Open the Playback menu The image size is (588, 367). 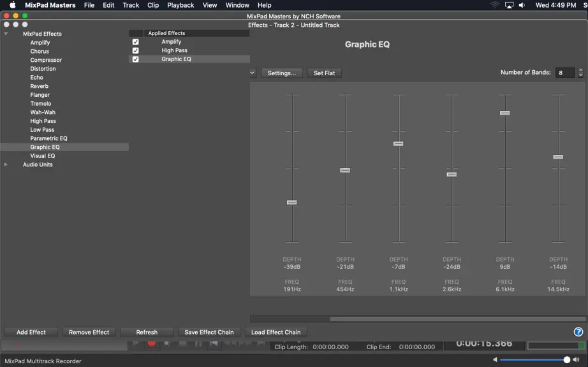pyautogui.click(x=180, y=5)
